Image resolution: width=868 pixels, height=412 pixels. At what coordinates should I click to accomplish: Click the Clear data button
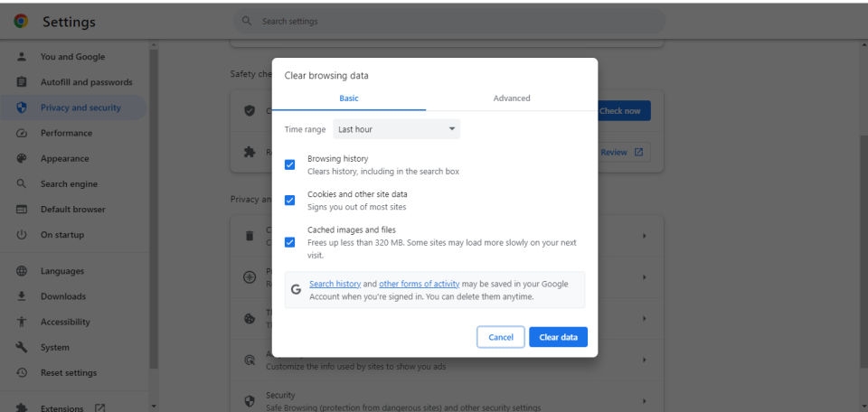click(558, 337)
